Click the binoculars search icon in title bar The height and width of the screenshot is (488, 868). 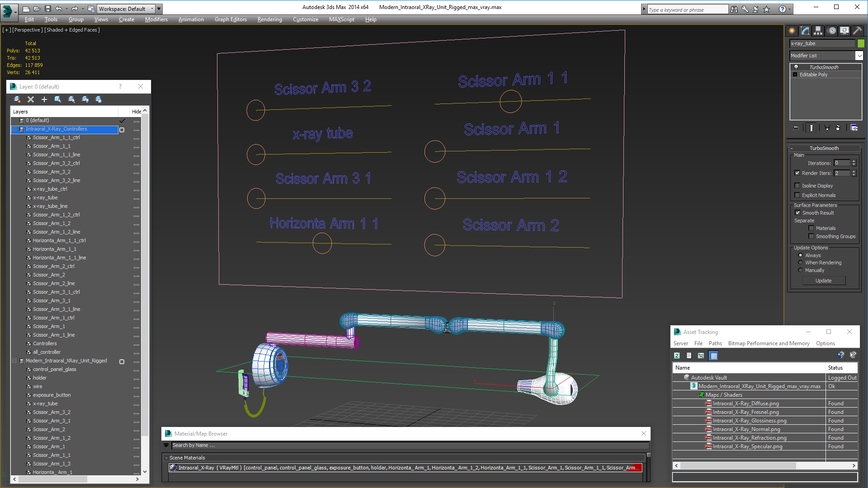pos(734,9)
